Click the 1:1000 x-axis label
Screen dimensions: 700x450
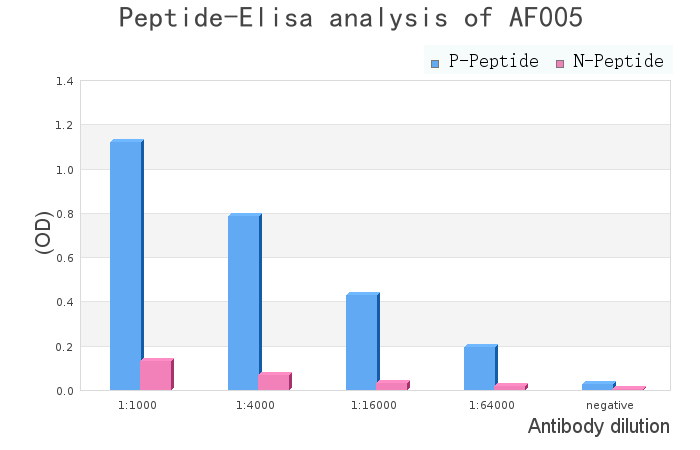[137, 405]
